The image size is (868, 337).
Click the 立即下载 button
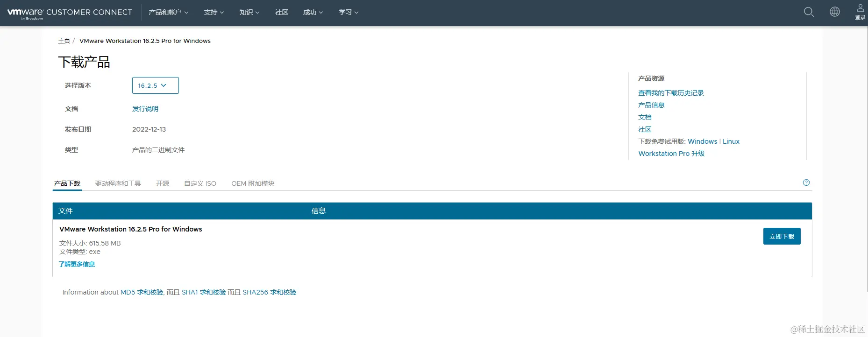click(782, 236)
